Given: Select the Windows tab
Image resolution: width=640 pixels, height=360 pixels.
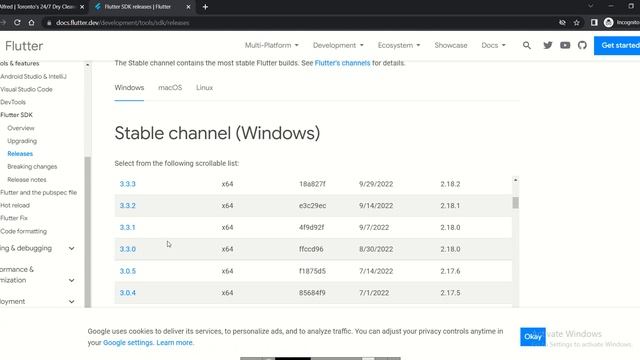Looking at the screenshot, I should point(129,88).
